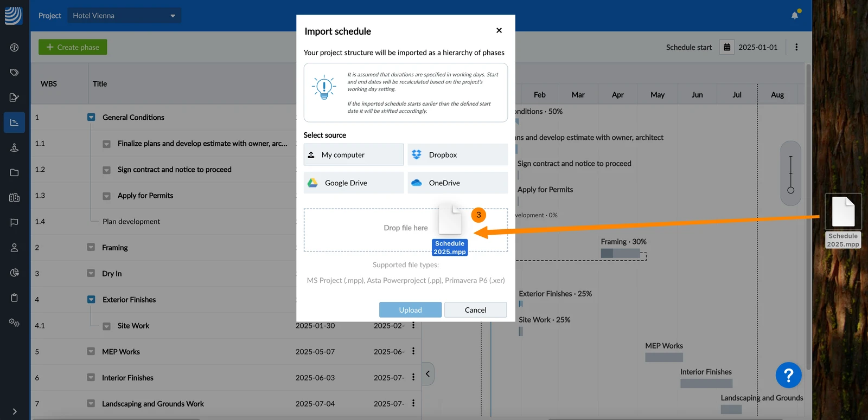Open the calendar icon next to Schedule start
The image size is (868, 420).
click(727, 47)
